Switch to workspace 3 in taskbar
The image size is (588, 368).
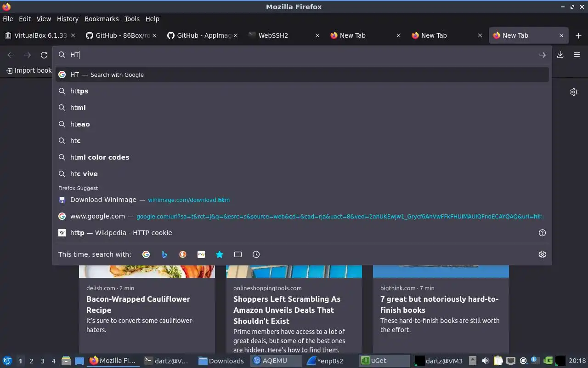[x=42, y=361]
